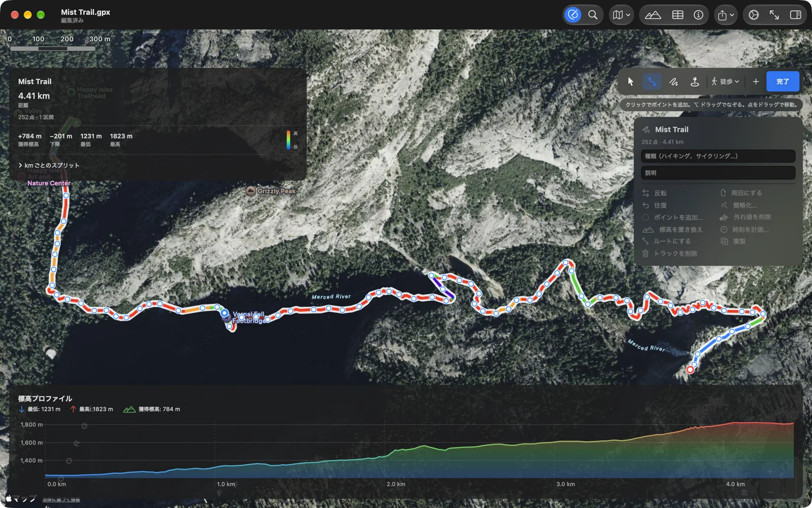Image resolution: width=812 pixels, height=508 pixels.
Task: Toggle the elevation profile mountain icon
Action: tap(653, 15)
